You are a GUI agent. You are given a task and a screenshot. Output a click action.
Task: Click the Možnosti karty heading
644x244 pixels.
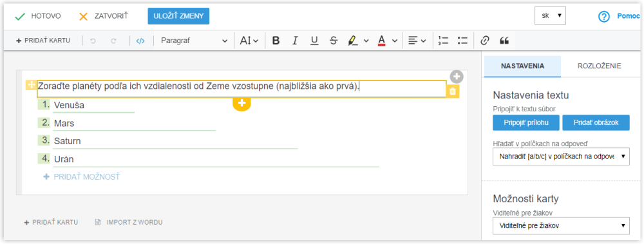pyautogui.click(x=526, y=199)
